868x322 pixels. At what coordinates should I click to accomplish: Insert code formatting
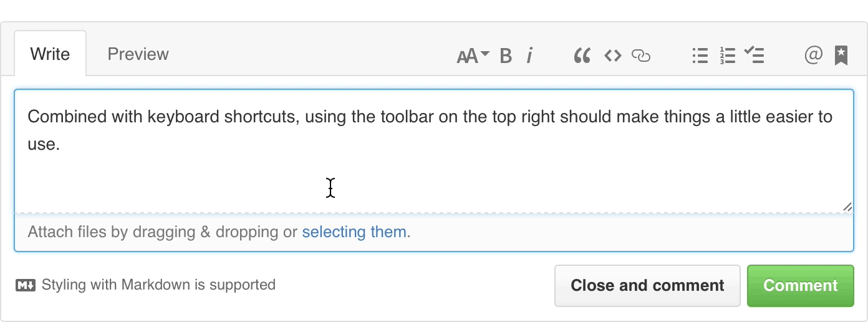(x=612, y=56)
